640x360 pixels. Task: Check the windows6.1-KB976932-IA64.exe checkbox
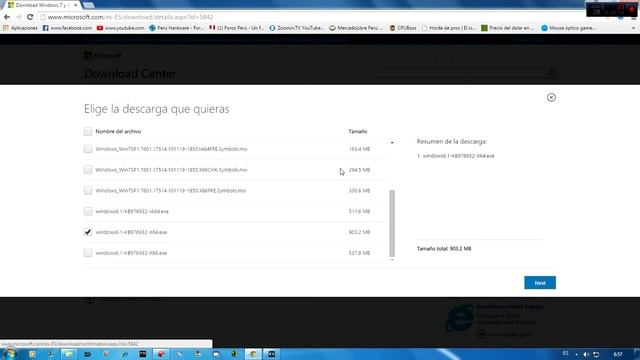(x=88, y=211)
